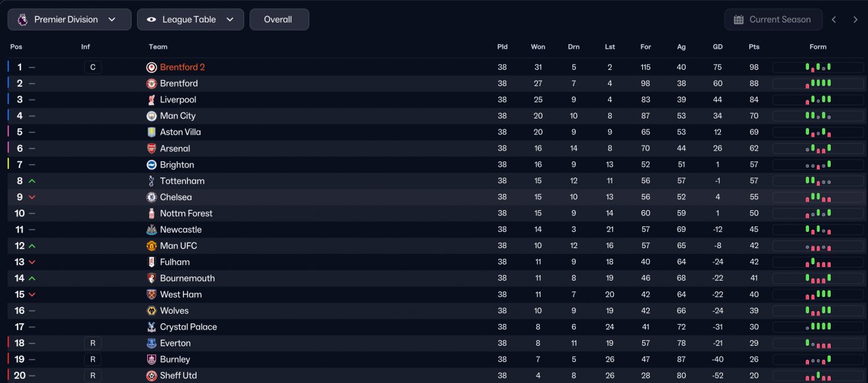868x383 pixels.
Task: Go to previous season arrow
Action: 834,20
